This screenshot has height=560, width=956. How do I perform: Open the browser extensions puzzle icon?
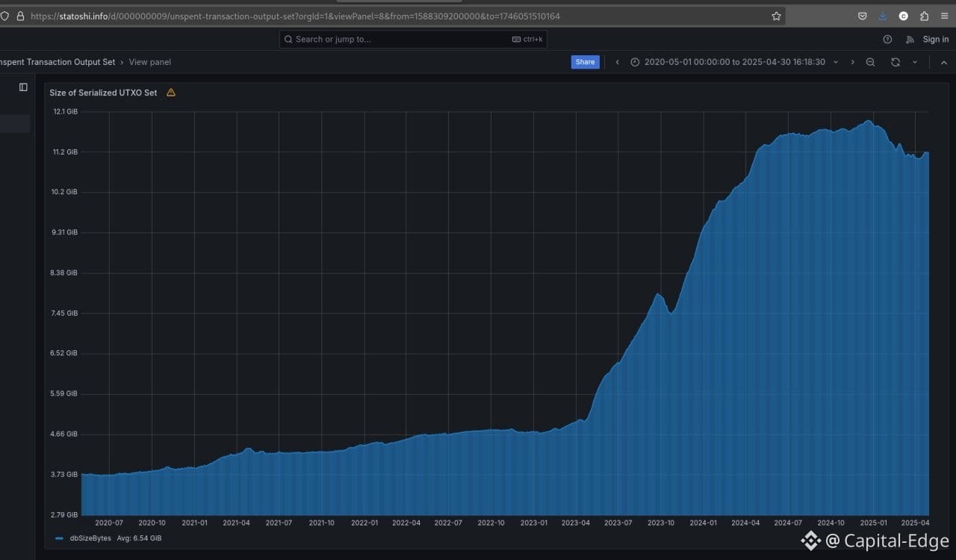coord(924,16)
